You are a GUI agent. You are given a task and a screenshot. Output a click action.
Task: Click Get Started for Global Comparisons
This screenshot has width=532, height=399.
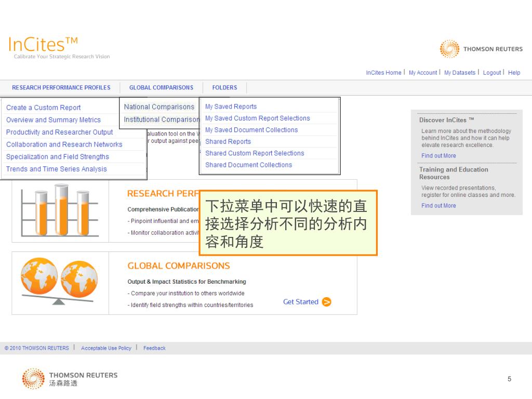(x=301, y=302)
